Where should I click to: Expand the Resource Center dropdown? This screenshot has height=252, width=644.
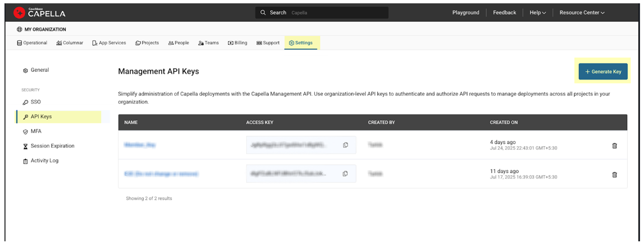pos(582,12)
